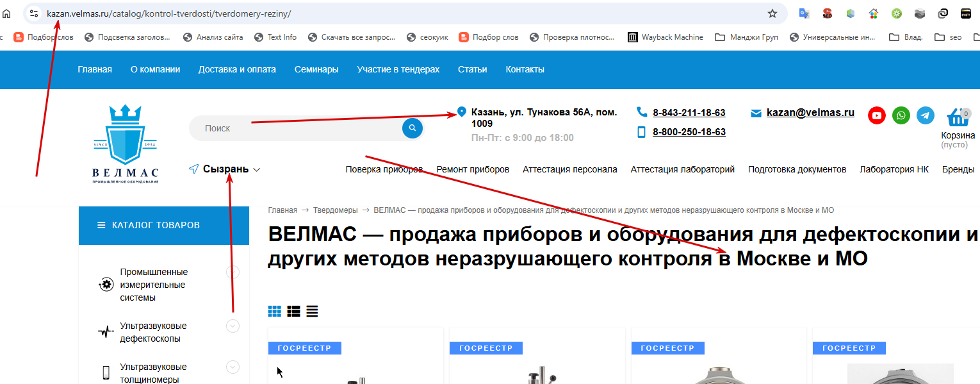
Task: Open Подготовка документов link
Action: coord(797,169)
